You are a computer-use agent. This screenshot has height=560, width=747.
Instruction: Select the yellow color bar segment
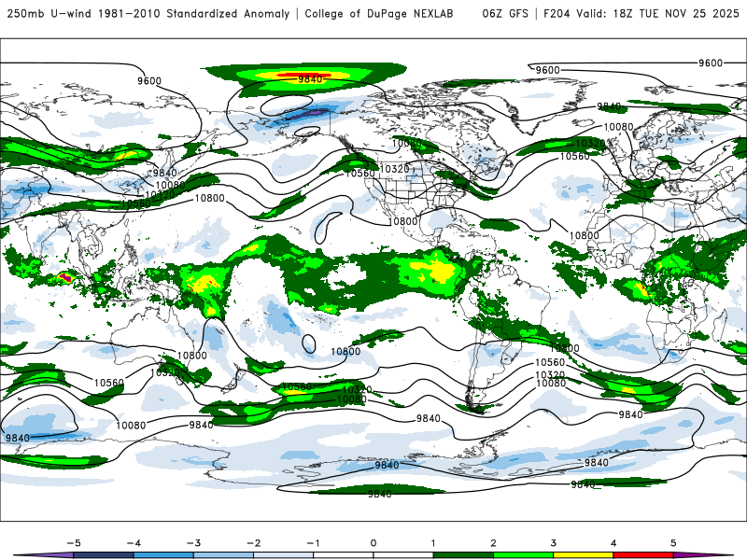click(583, 555)
